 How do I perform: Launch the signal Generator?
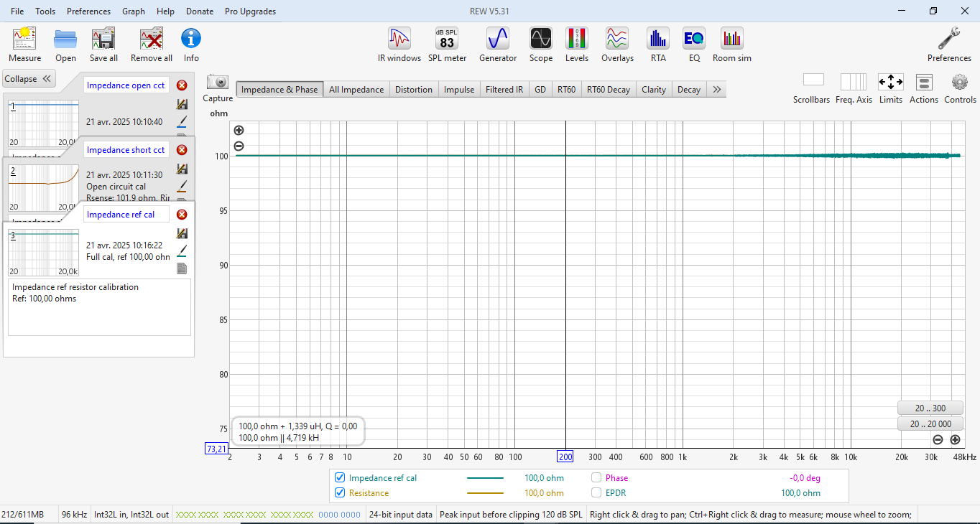pos(497,39)
